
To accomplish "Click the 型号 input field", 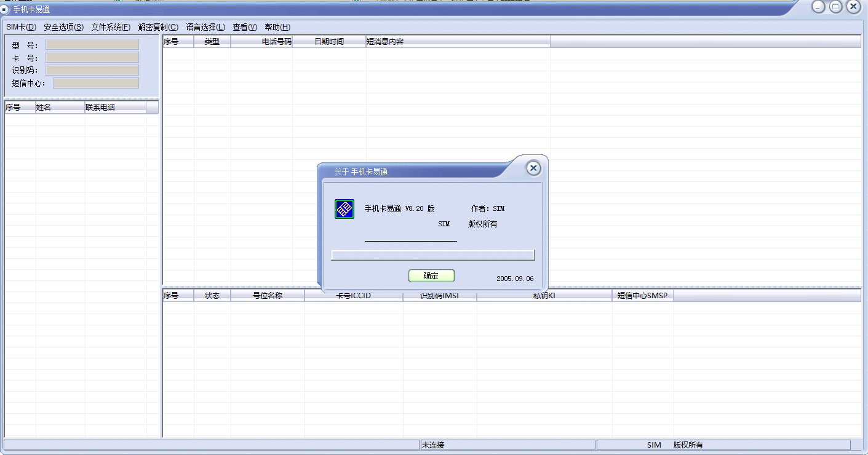I will 92,44.
